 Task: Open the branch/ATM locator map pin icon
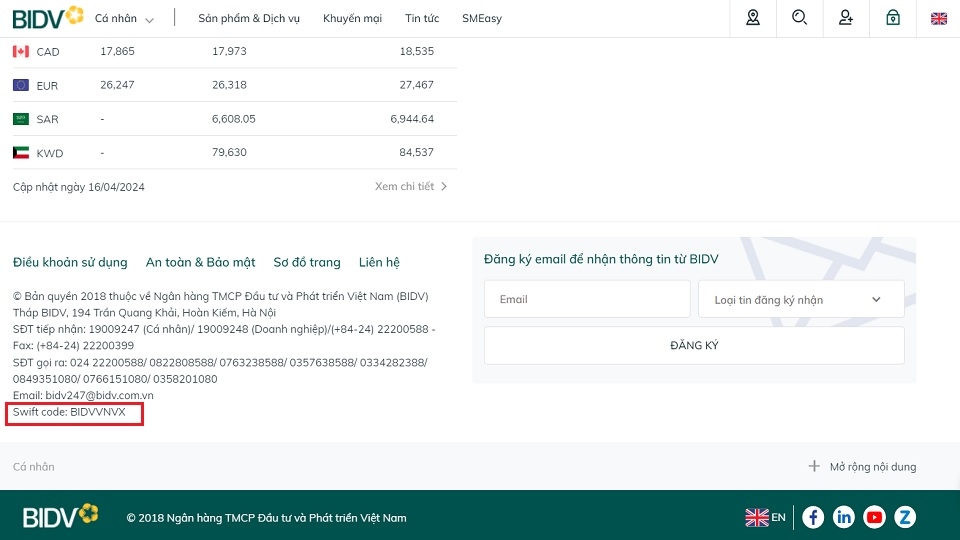753,18
